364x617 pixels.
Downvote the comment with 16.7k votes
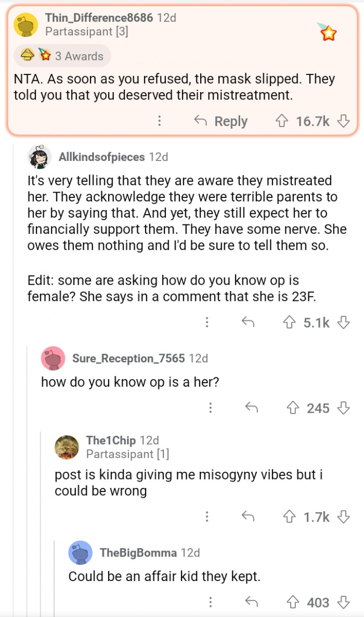coord(343,121)
